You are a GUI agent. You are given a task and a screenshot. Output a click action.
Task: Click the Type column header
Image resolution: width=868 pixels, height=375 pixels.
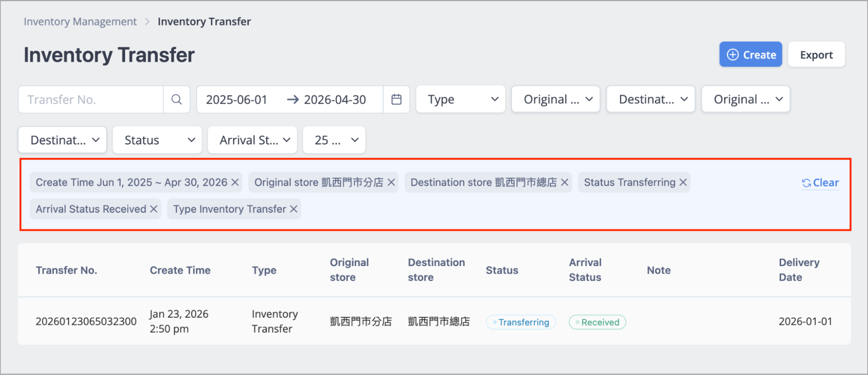(264, 270)
